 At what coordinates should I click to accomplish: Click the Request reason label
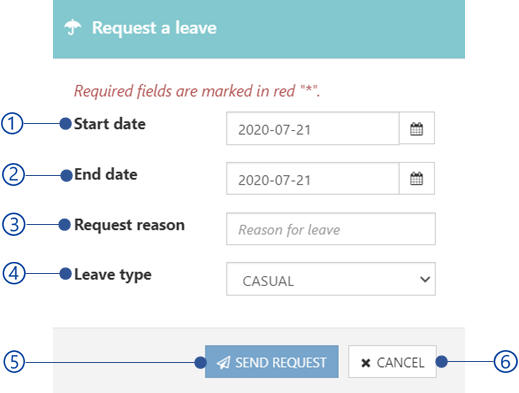click(129, 225)
